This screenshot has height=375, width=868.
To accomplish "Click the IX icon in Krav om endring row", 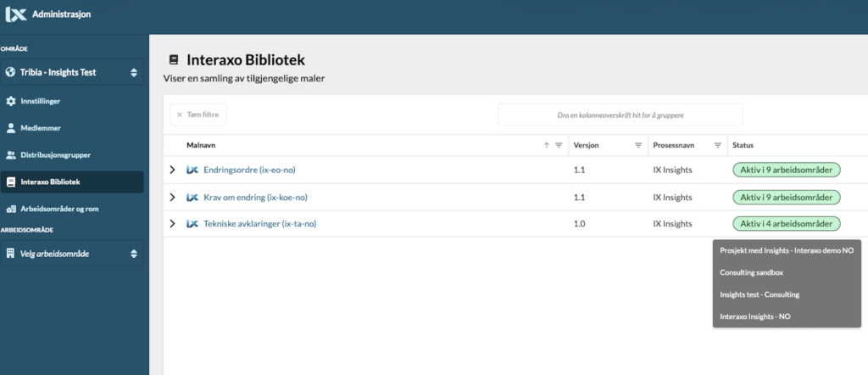I will [x=192, y=197].
